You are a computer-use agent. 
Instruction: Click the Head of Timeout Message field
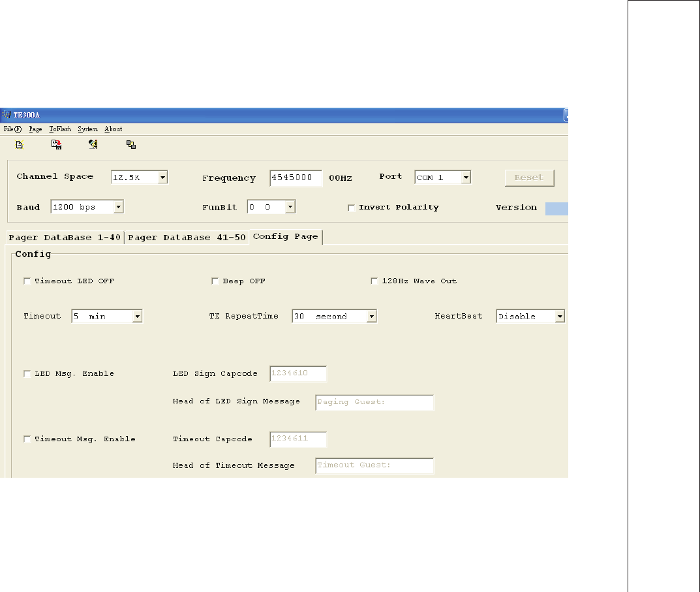(374, 465)
